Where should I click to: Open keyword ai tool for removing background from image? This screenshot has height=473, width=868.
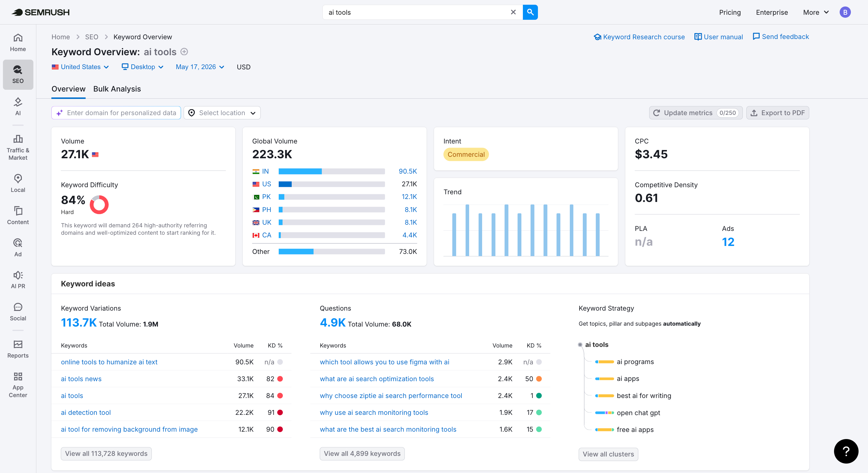tap(129, 430)
